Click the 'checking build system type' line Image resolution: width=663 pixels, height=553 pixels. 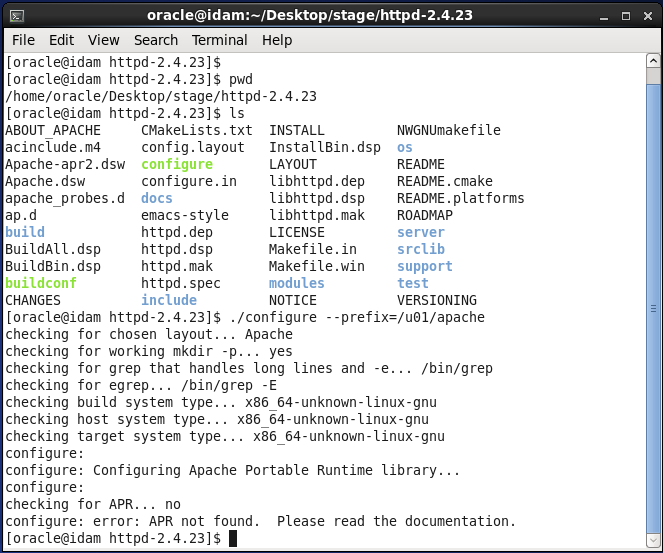[221, 402]
